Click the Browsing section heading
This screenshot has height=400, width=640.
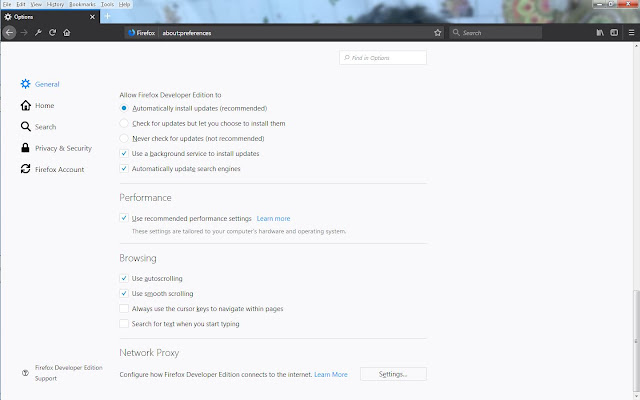pyautogui.click(x=138, y=258)
